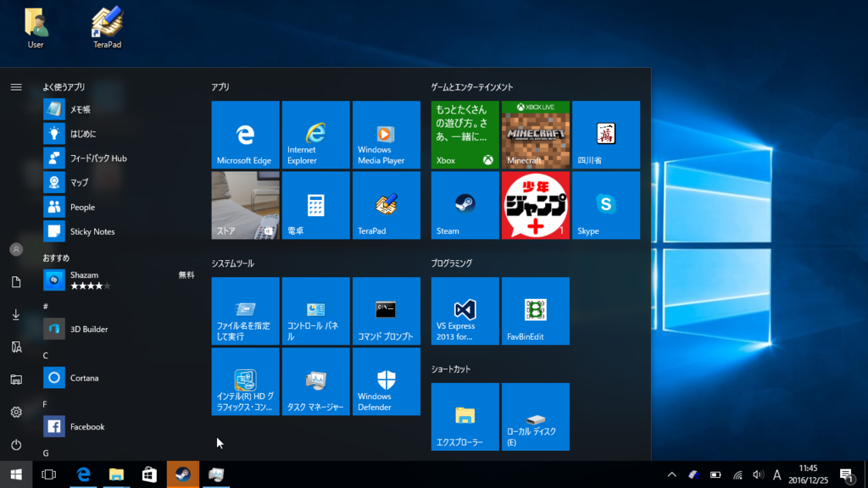868x488 pixels.
Task: Open Cortana in the app list
Action: (119, 377)
